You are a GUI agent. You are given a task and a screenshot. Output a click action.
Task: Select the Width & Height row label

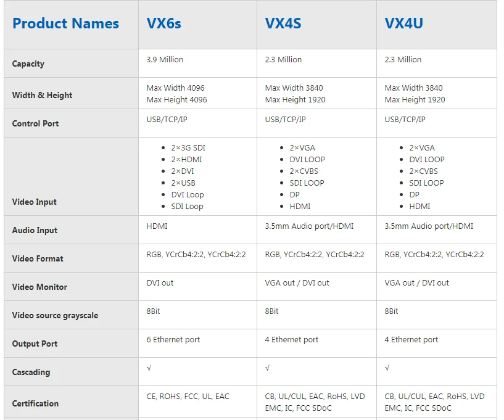[x=42, y=95]
